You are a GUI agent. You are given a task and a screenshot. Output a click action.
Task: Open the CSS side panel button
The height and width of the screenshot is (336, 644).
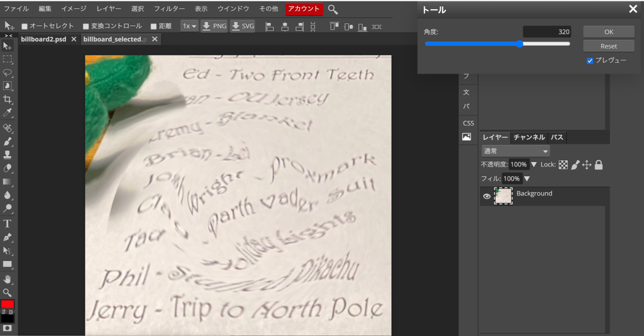click(x=468, y=123)
